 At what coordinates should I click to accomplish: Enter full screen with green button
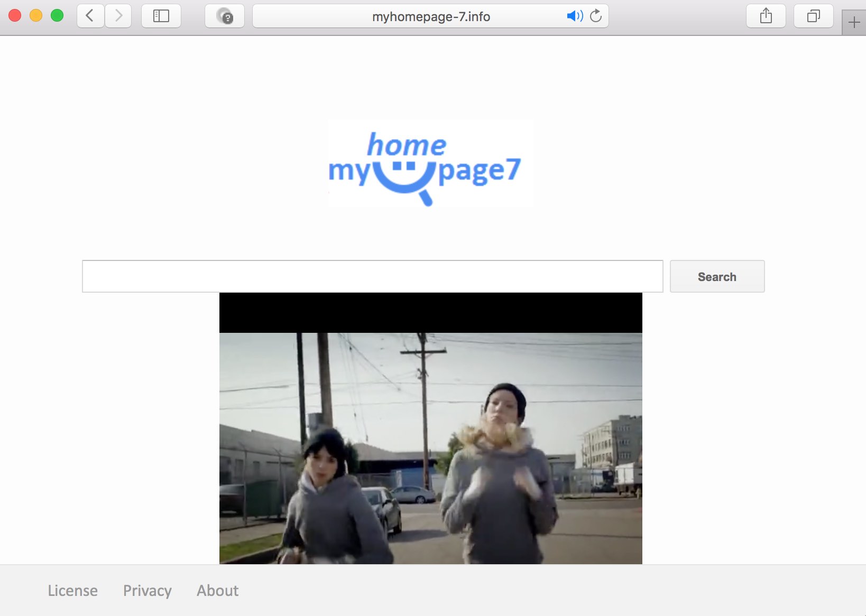point(57,16)
